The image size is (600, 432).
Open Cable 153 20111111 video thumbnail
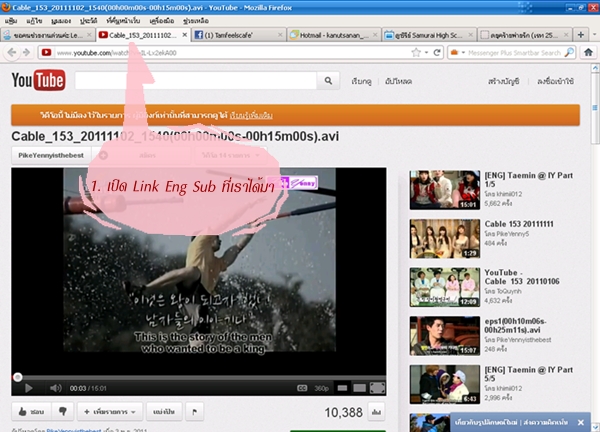point(445,239)
